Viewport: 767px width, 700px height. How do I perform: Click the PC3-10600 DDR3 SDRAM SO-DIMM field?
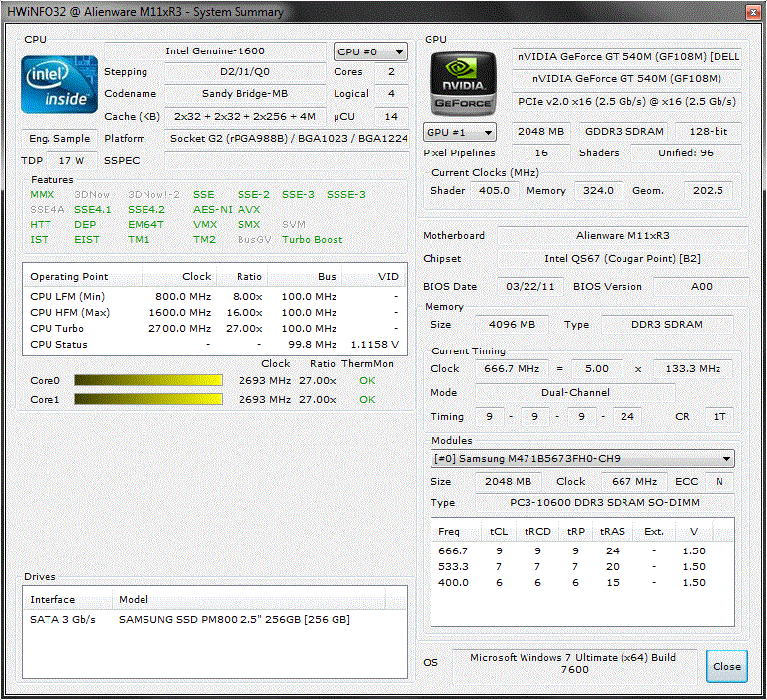point(605,503)
